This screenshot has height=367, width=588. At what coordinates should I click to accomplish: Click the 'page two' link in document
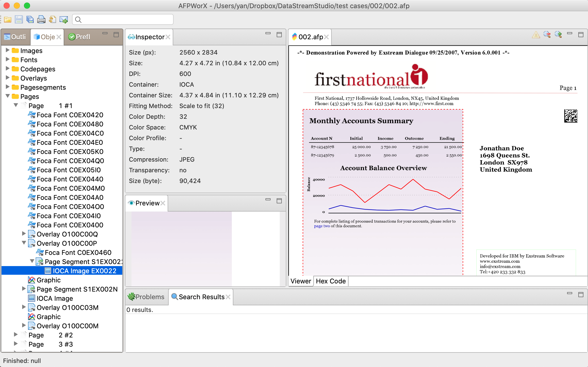(x=322, y=226)
